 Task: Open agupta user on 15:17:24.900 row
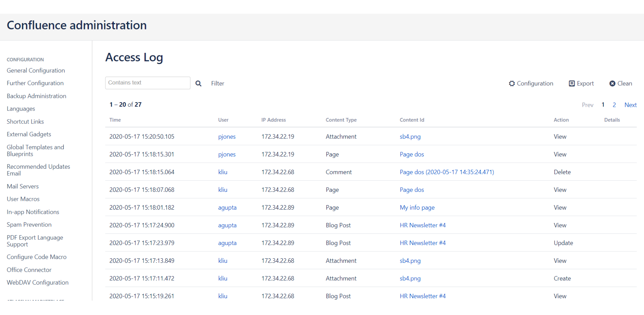point(227,225)
